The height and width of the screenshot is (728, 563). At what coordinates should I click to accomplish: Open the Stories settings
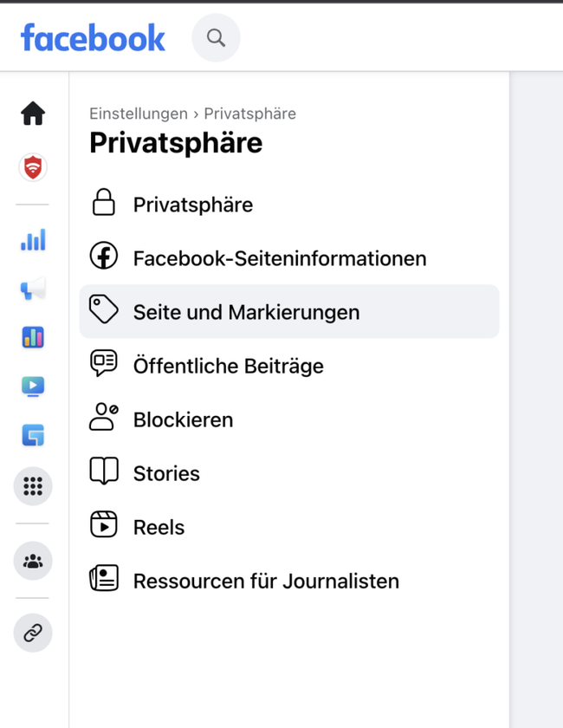pos(166,473)
